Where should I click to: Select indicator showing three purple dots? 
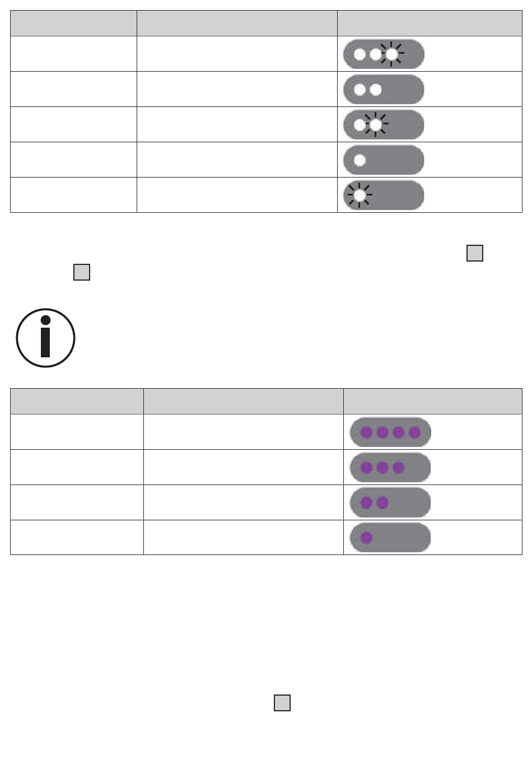pyautogui.click(x=390, y=468)
